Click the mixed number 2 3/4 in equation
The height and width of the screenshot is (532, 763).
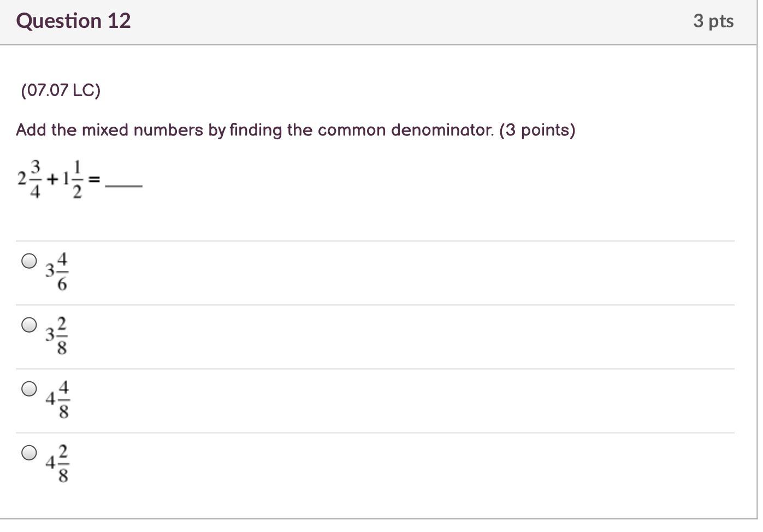[x=30, y=179]
